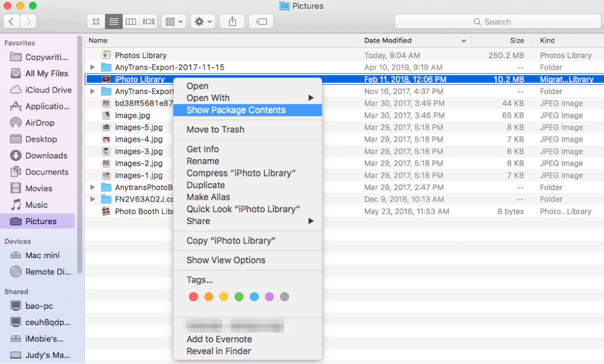
Task: Sort by Name column header
Action: 221,40
